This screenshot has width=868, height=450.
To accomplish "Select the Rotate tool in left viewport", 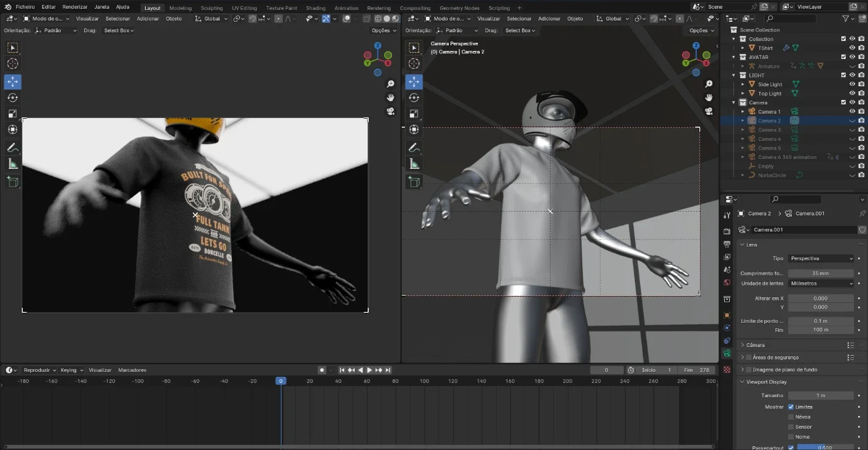I will [x=12, y=97].
